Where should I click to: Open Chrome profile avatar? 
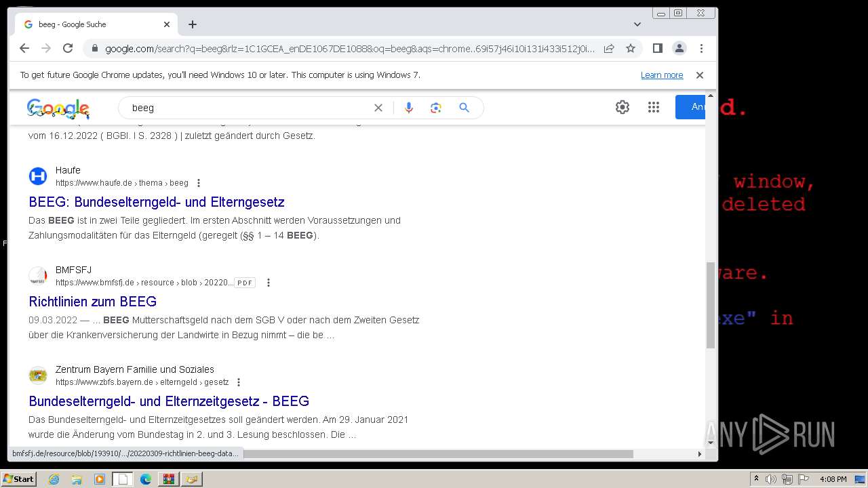coord(679,48)
